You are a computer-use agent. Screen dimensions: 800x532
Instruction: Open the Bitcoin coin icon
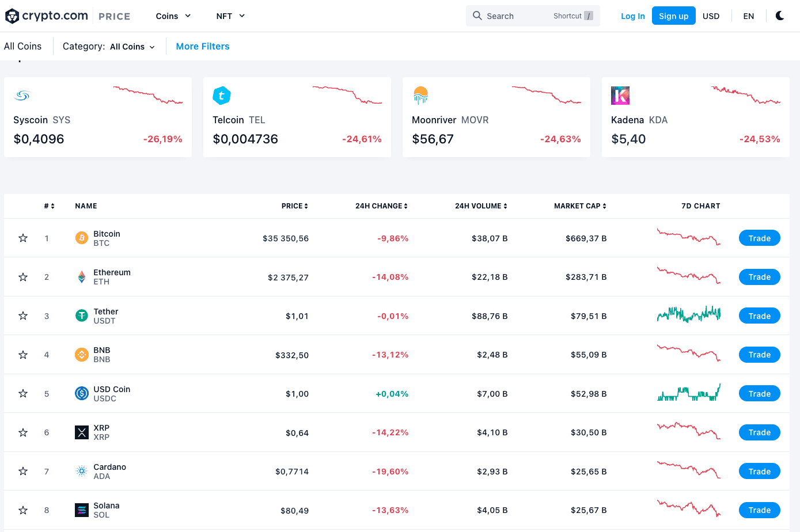tap(82, 238)
